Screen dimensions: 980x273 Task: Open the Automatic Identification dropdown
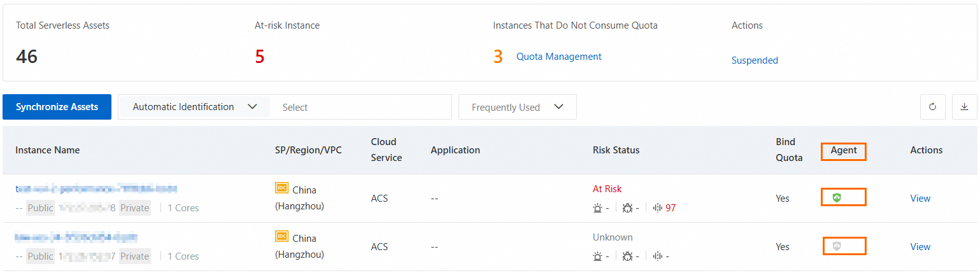pos(194,107)
